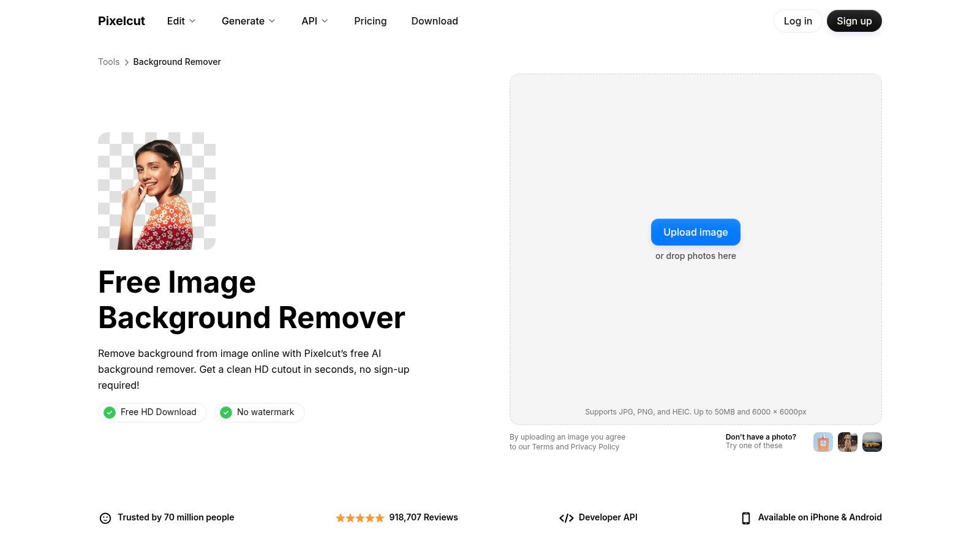
Task: Open the Download page
Action: point(434,21)
